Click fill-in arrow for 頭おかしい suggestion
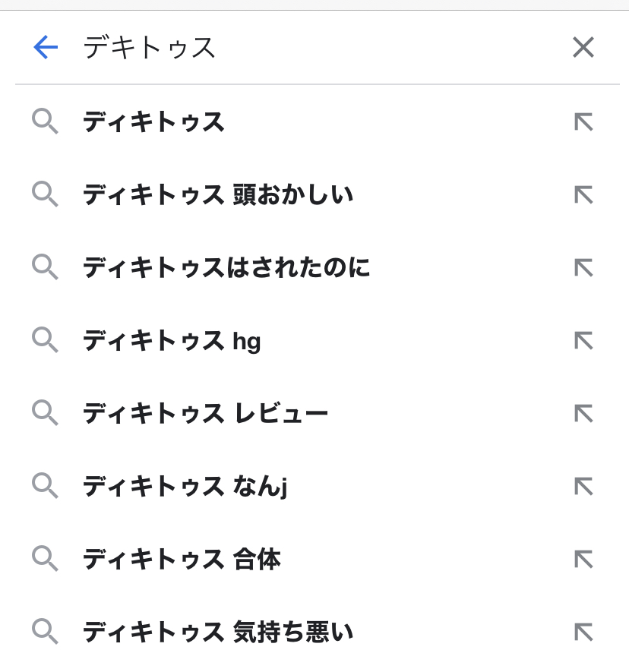 click(583, 195)
